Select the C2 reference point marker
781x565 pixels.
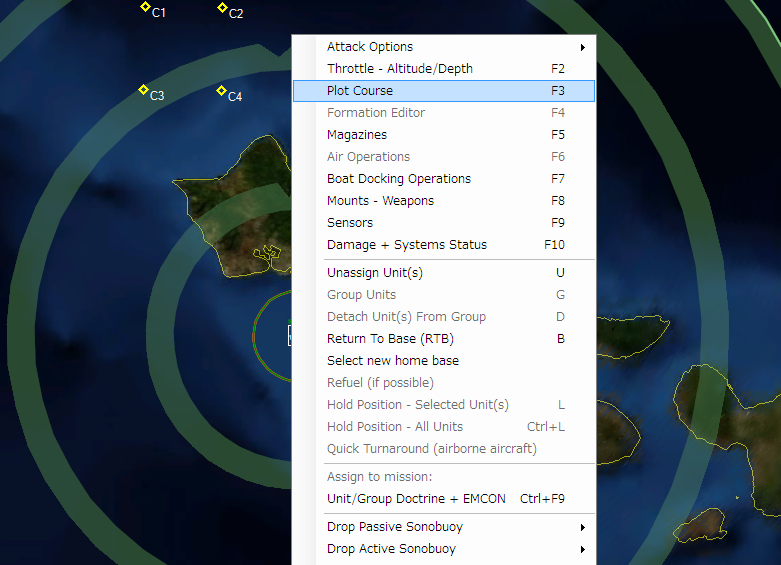(x=222, y=7)
